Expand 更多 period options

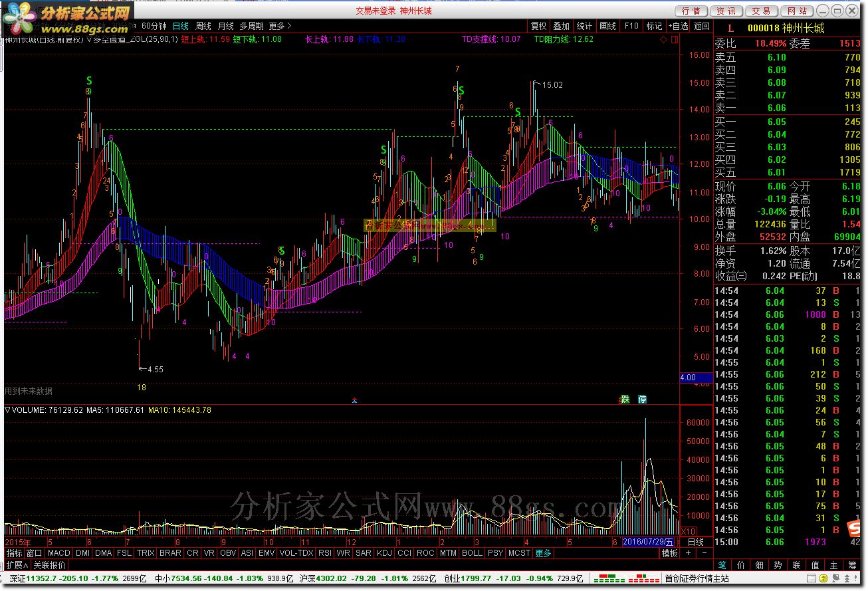pyautogui.click(x=280, y=26)
